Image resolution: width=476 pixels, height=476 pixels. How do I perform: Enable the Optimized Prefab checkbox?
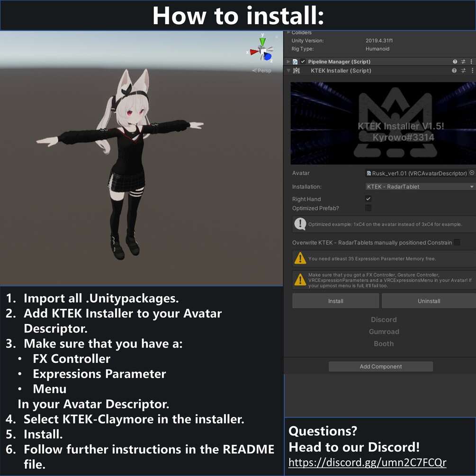click(368, 208)
